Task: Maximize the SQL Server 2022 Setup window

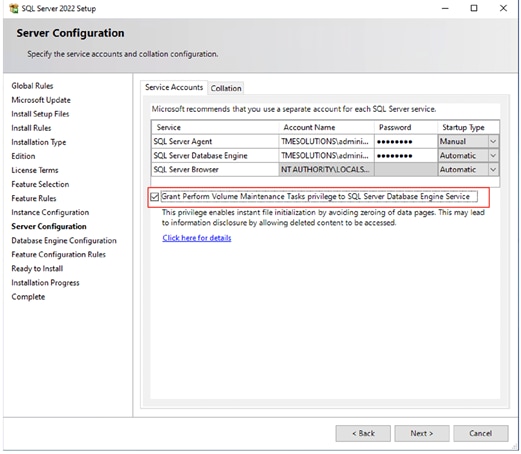Action: tap(474, 8)
